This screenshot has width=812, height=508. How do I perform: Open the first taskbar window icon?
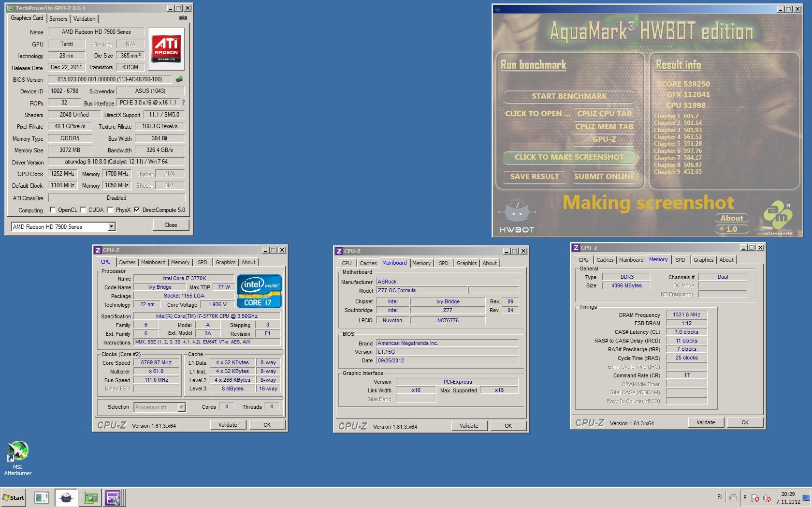click(42, 497)
